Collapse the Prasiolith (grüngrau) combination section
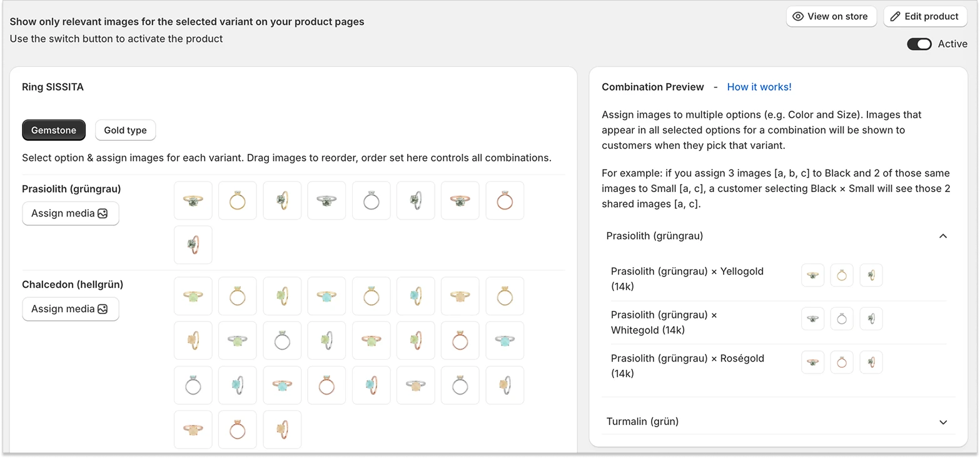The image size is (980, 458). click(x=943, y=236)
